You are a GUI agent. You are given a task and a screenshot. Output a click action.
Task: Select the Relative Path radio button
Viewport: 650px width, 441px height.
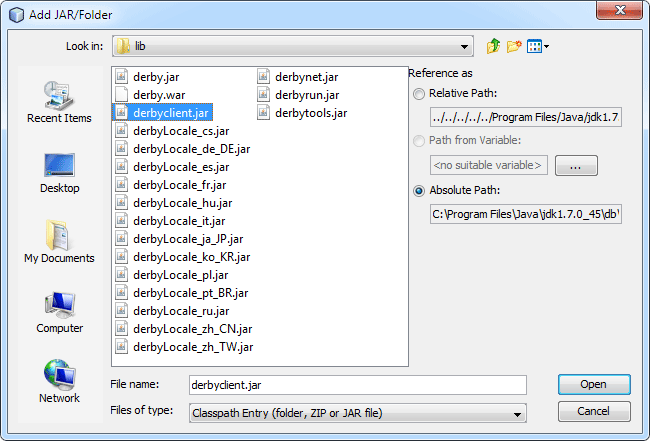coord(419,93)
